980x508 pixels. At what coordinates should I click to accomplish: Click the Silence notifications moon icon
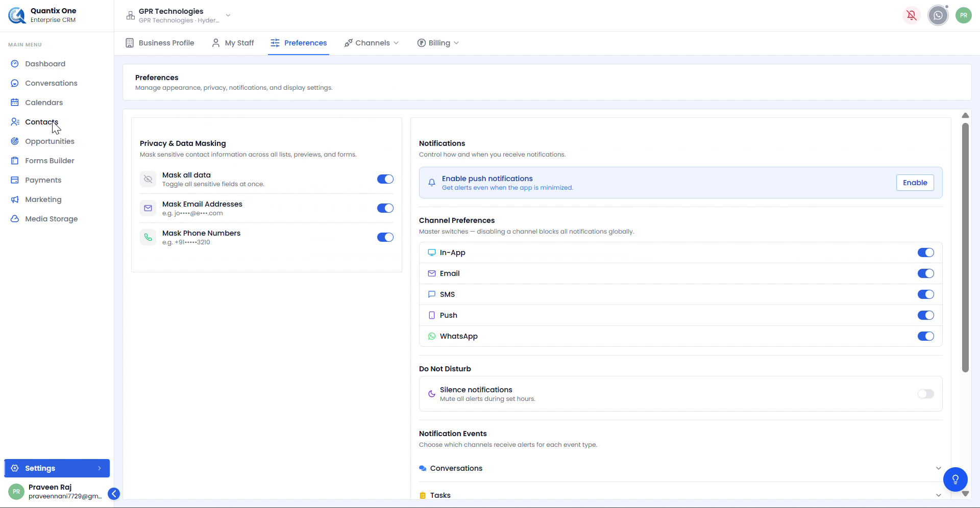pos(432,394)
